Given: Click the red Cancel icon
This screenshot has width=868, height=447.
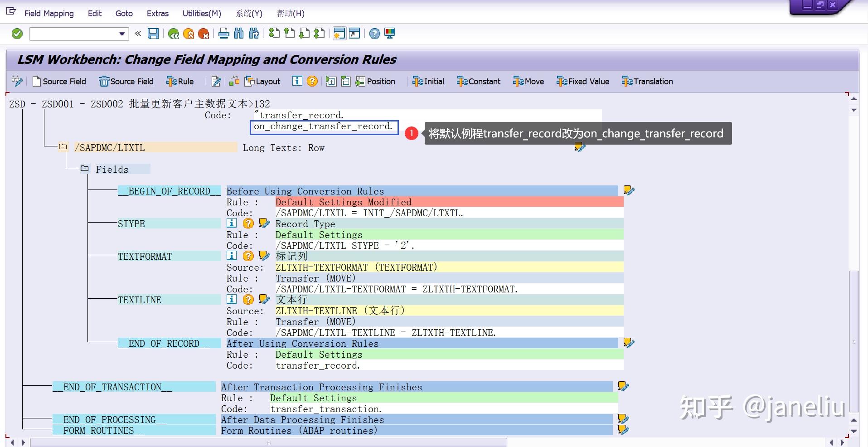Looking at the screenshot, I should tap(204, 34).
